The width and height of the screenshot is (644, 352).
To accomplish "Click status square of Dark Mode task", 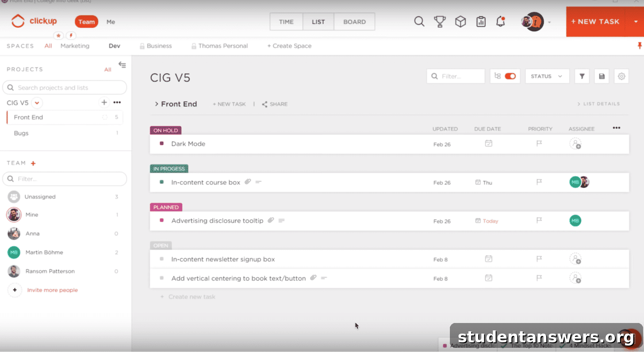I will tap(161, 144).
